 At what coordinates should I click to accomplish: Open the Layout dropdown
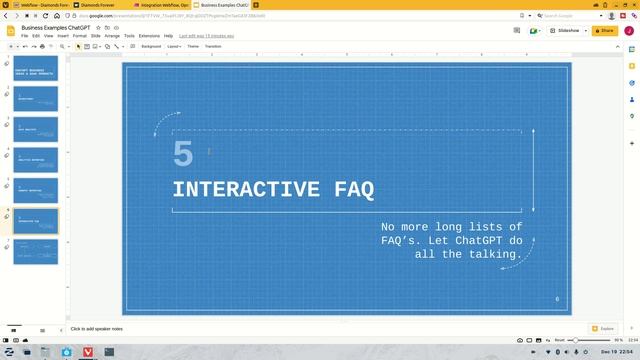coord(174,47)
